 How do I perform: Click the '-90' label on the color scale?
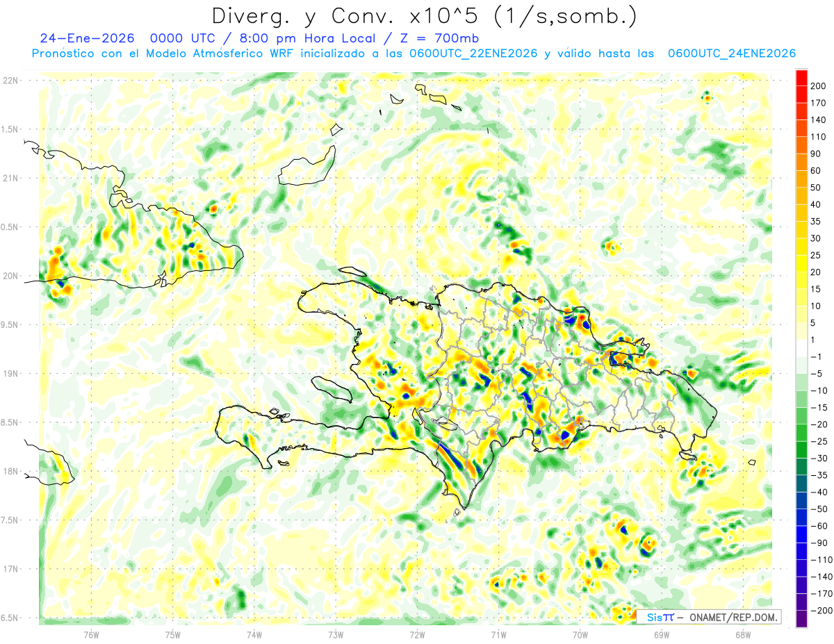tap(820, 543)
